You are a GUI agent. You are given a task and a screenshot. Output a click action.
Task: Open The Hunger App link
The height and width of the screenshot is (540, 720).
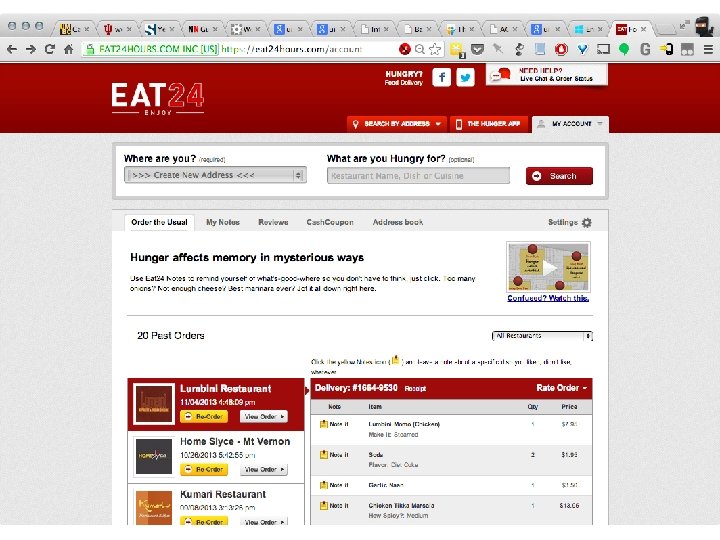tap(489, 124)
